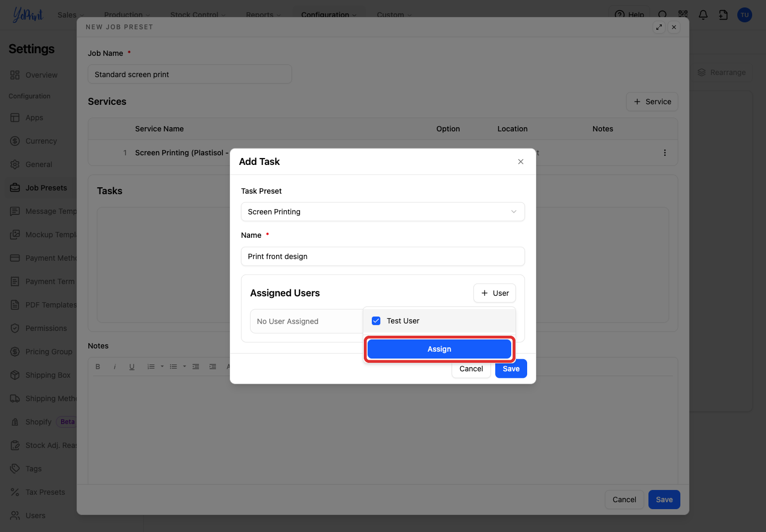766x532 pixels.
Task: Insert a bulleted list in Notes
Action: (x=173, y=367)
